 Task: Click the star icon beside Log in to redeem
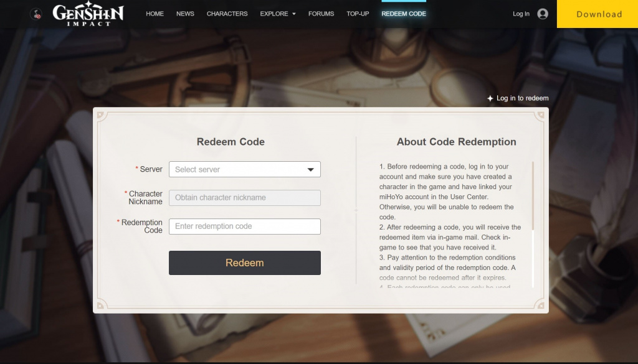(x=490, y=98)
